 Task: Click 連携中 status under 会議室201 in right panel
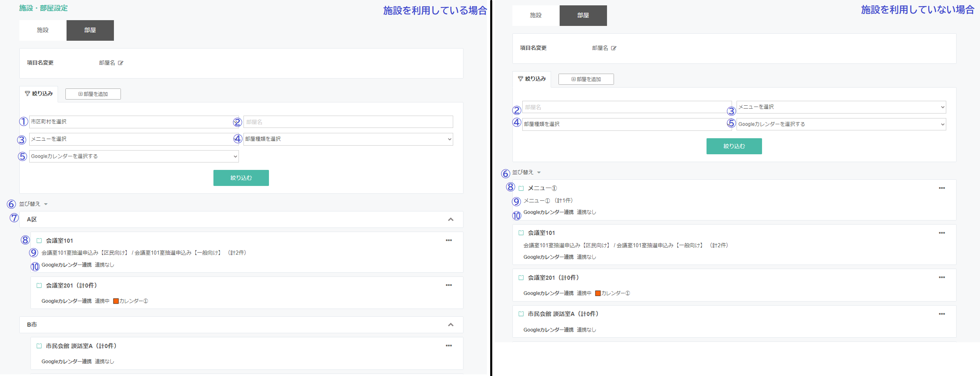tap(584, 293)
